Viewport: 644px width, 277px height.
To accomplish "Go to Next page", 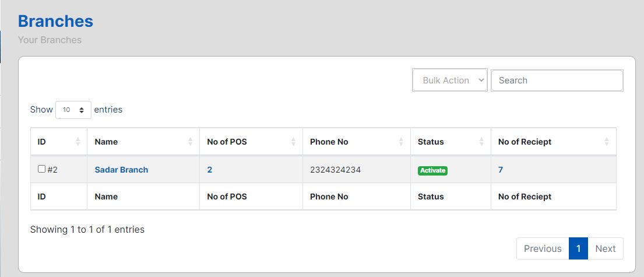I will (x=605, y=248).
